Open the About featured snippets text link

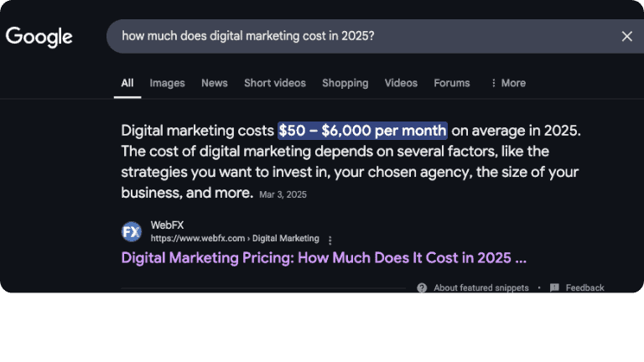(481, 287)
